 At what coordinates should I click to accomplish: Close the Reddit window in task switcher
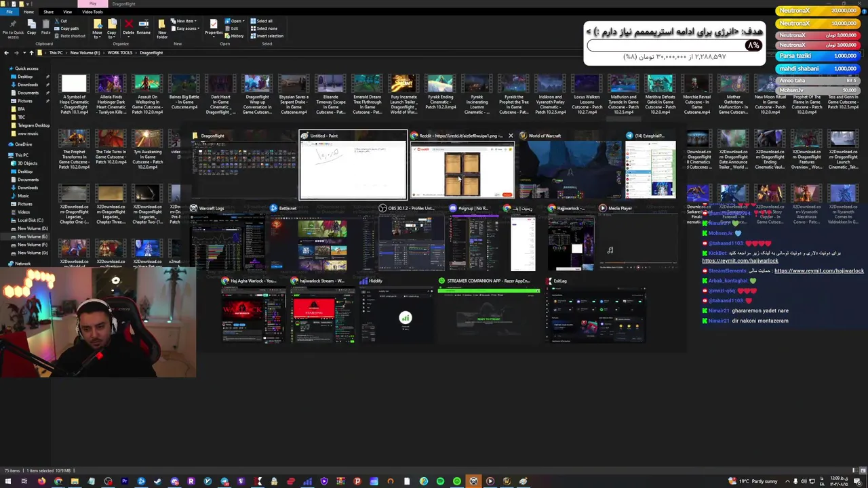[x=511, y=136]
